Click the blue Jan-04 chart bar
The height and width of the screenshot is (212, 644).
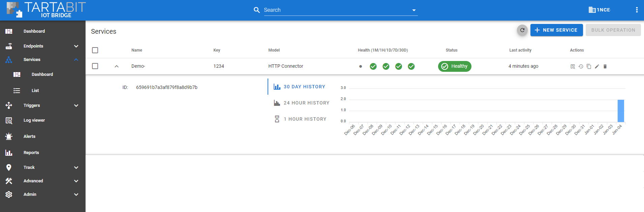point(620,111)
